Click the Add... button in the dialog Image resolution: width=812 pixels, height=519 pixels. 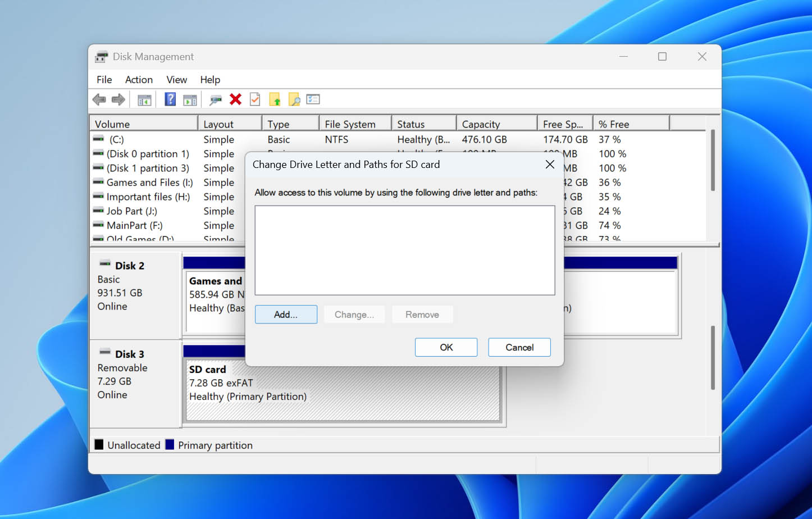pos(286,315)
